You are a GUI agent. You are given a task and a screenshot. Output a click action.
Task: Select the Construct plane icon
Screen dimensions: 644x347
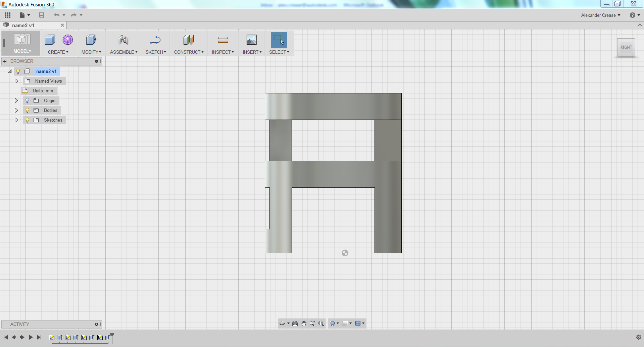pyautogui.click(x=189, y=40)
